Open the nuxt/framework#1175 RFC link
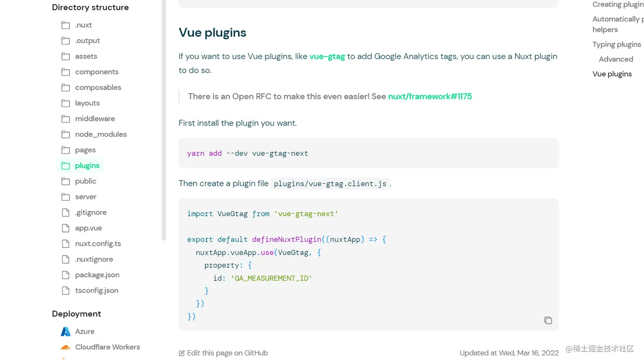The image size is (644, 363). pos(430,97)
